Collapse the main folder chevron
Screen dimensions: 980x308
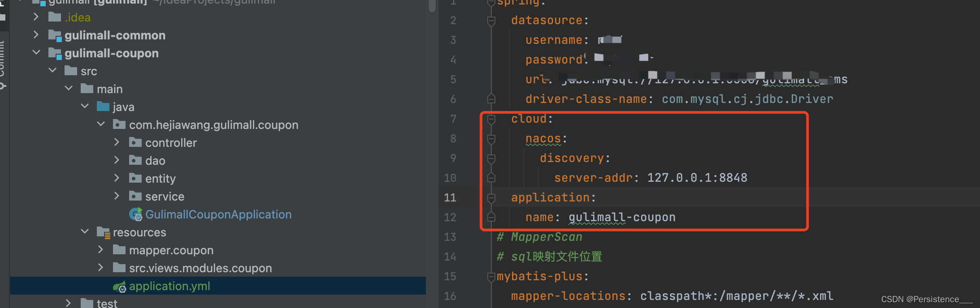coord(69,89)
